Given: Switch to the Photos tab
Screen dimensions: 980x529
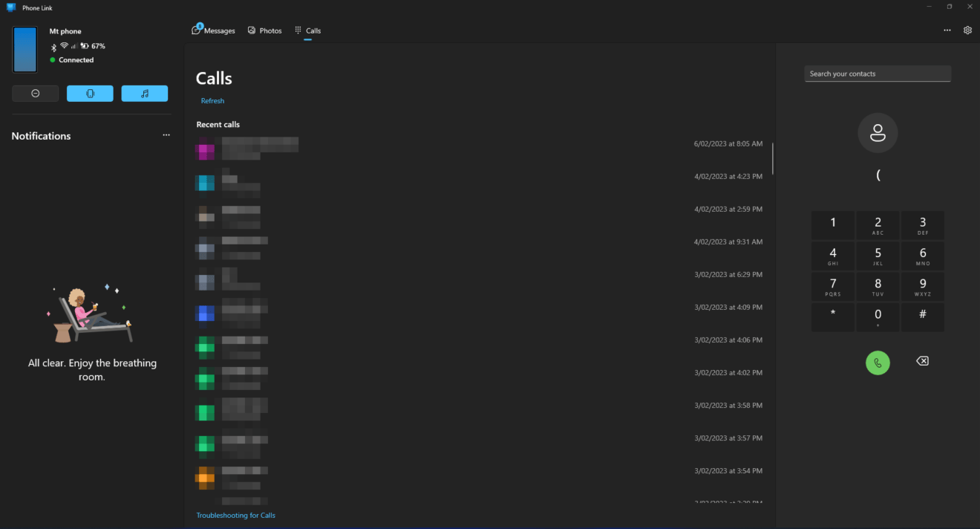Looking at the screenshot, I should click(265, 30).
